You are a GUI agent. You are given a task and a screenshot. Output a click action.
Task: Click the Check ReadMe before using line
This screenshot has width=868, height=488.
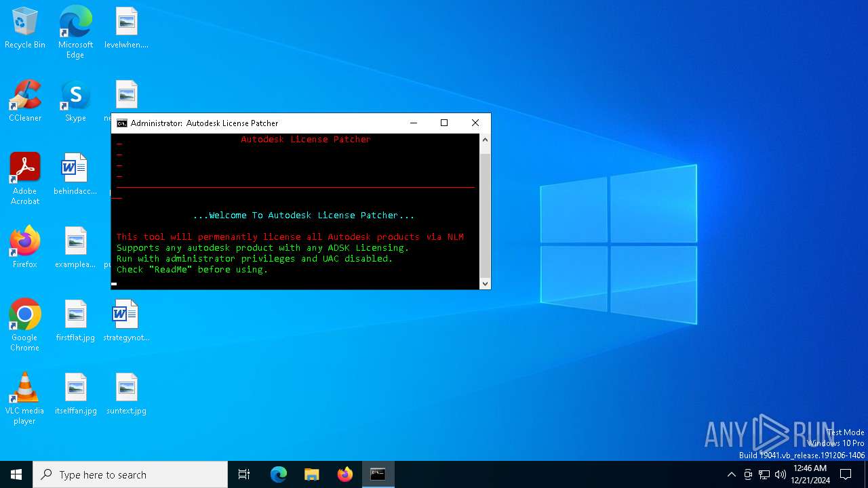(x=193, y=270)
